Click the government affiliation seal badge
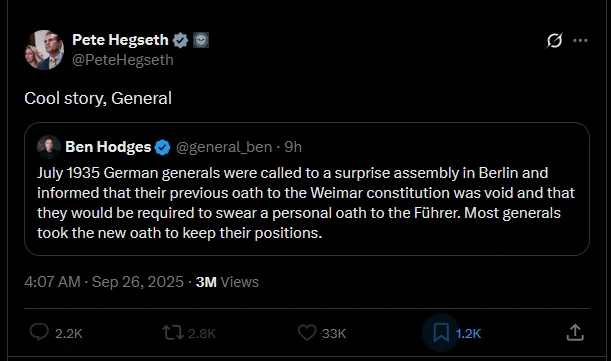611x361 pixels. tap(201, 40)
